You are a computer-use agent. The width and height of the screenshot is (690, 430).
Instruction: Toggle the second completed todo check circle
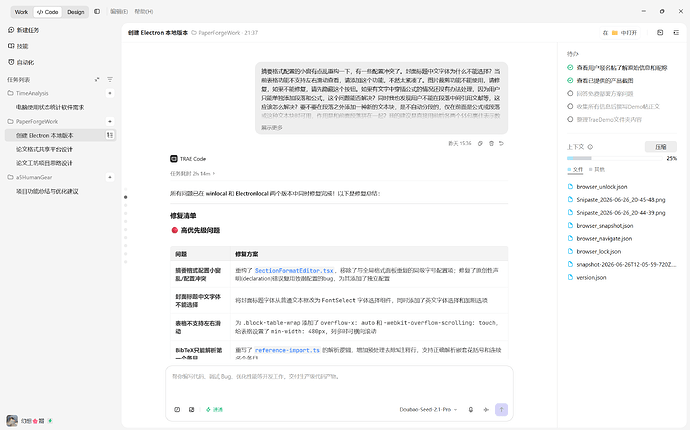point(570,81)
